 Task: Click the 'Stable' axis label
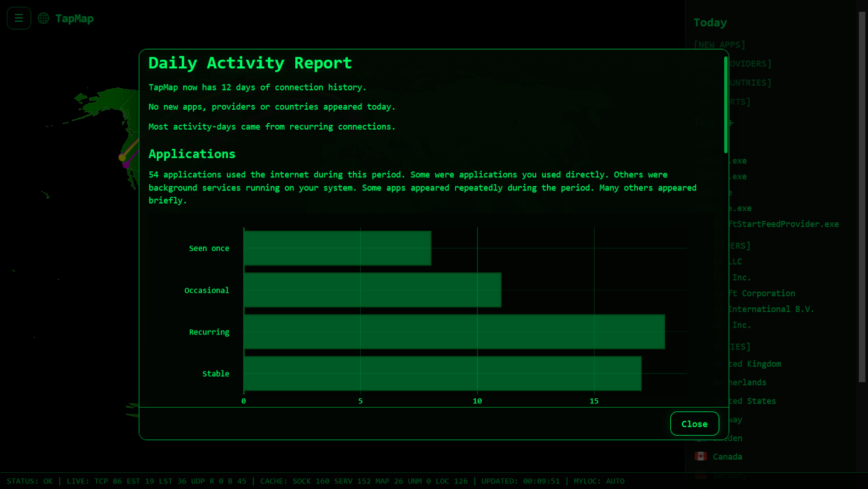pyautogui.click(x=216, y=374)
